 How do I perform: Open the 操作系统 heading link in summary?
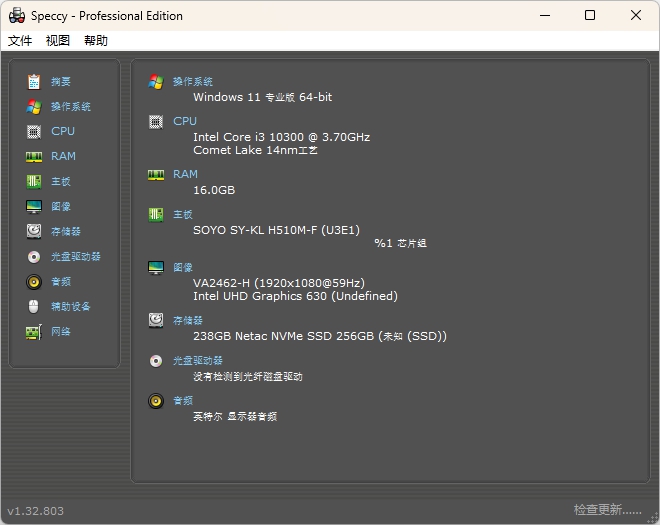[193, 82]
